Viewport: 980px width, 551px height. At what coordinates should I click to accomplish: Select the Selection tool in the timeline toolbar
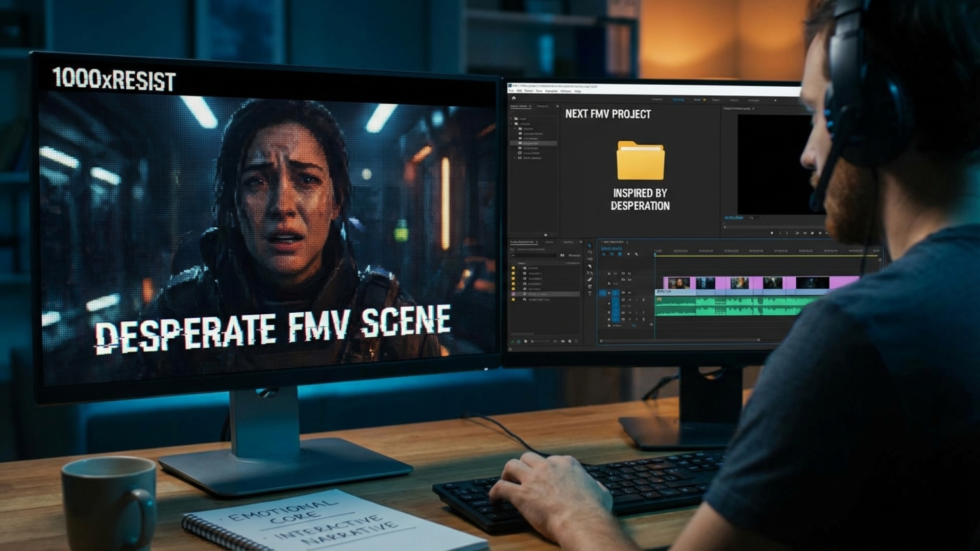click(x=590, y=245)
